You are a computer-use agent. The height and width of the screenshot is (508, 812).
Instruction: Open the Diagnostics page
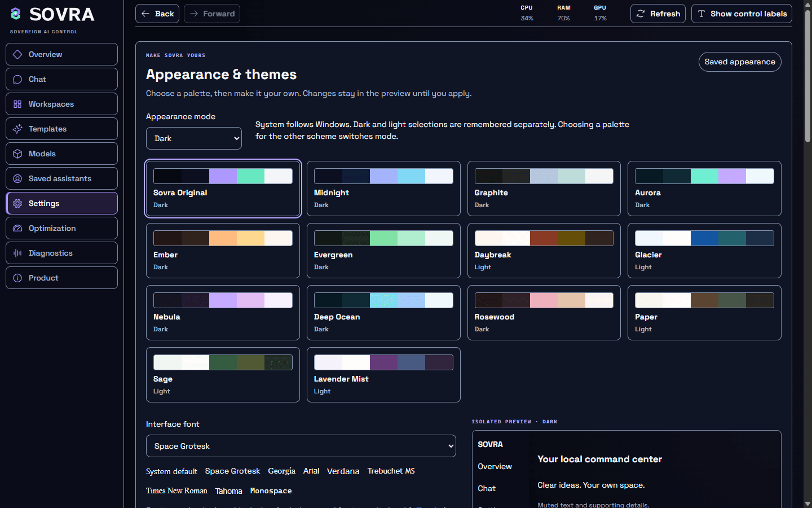[61, 253]
